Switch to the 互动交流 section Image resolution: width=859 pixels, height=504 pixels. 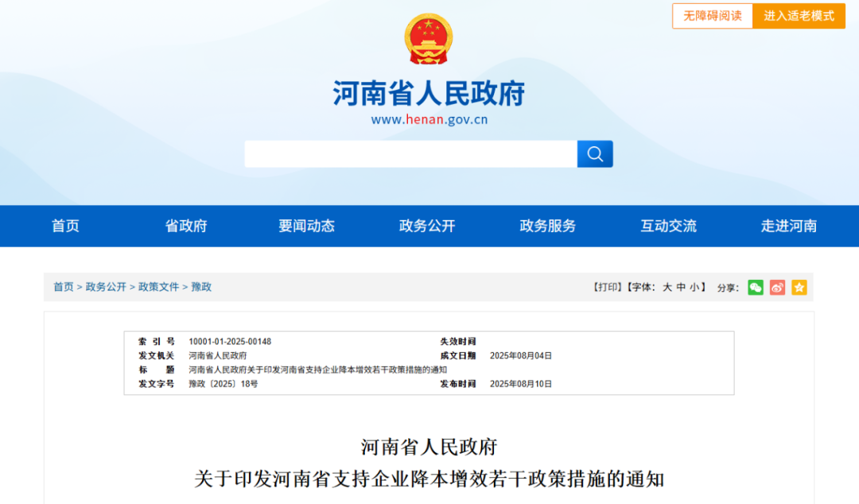(x=667, y=226)
